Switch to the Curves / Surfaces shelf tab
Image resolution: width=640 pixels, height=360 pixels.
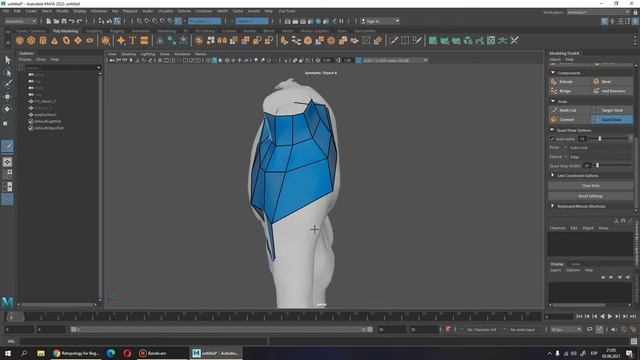[31, 31]
